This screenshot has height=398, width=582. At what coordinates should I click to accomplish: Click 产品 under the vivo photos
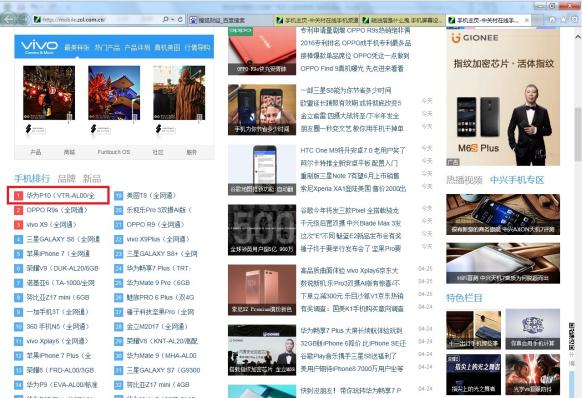[x=36, y=152]
